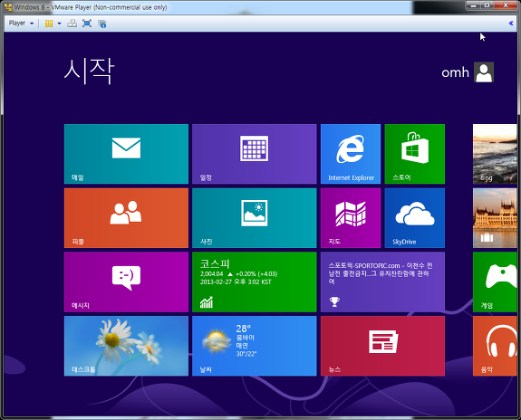Screen dimensions: 521x420
Task: Open the Messaging tile (메시지)
Action: click(x=126, y=282)
